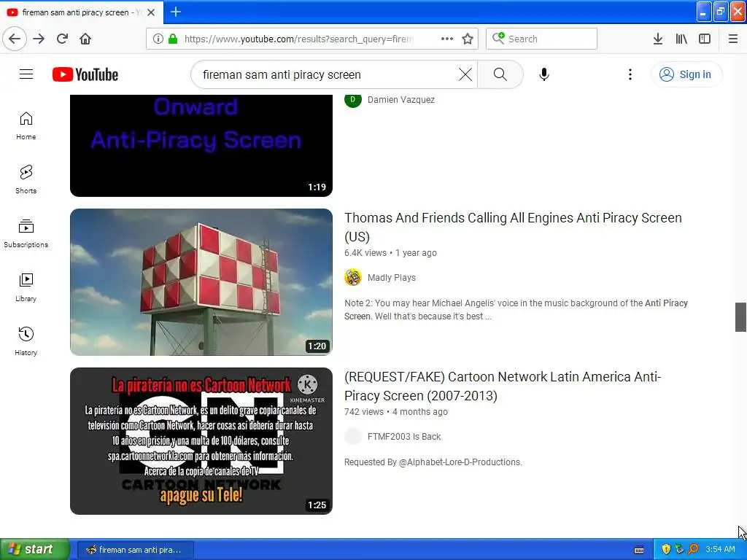Click the FTMF2003 Is Back channel avatar
This screenshot has width=747, height=560.
coord(353,437)
